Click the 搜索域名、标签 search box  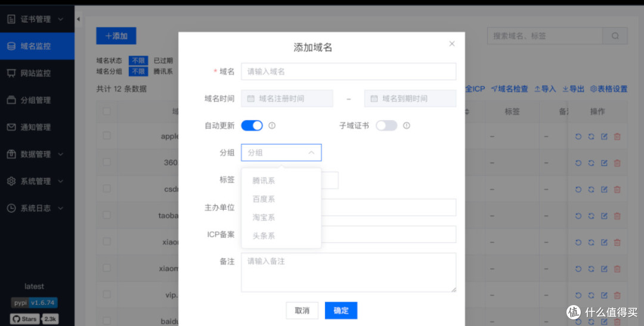pyautogui.click(x=544, y=36)
